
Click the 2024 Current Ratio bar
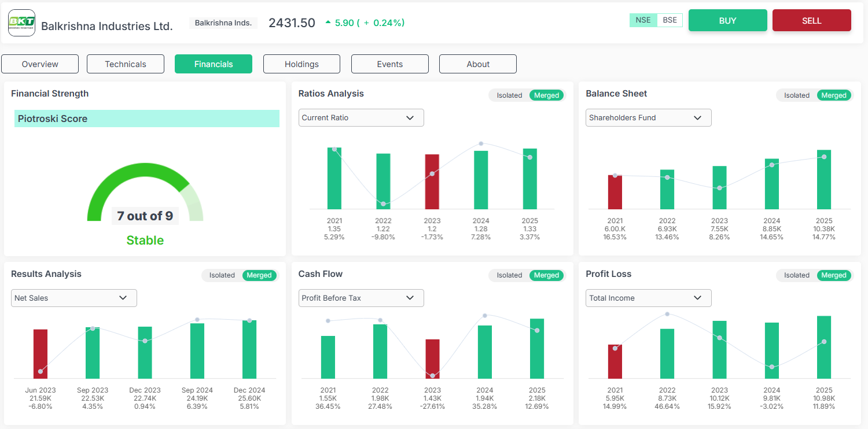[481, 180]
